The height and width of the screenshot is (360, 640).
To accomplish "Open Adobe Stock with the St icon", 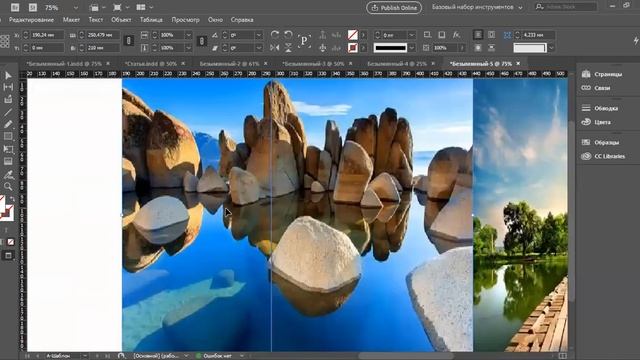I will coord(33,7).
